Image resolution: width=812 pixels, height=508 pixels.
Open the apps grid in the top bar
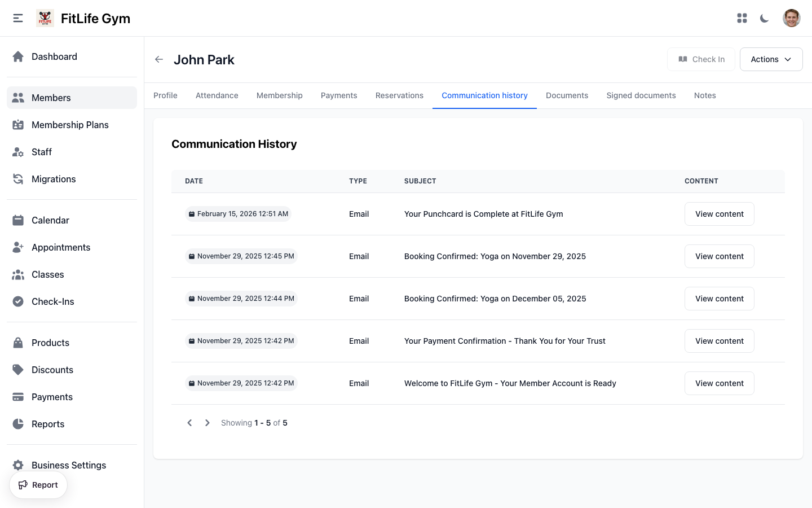pyautogui.click(x=742, y=17)
